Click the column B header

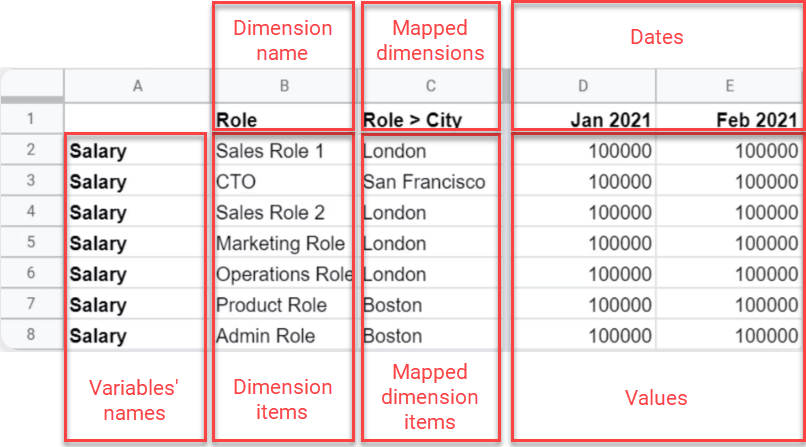coord(284,86)
